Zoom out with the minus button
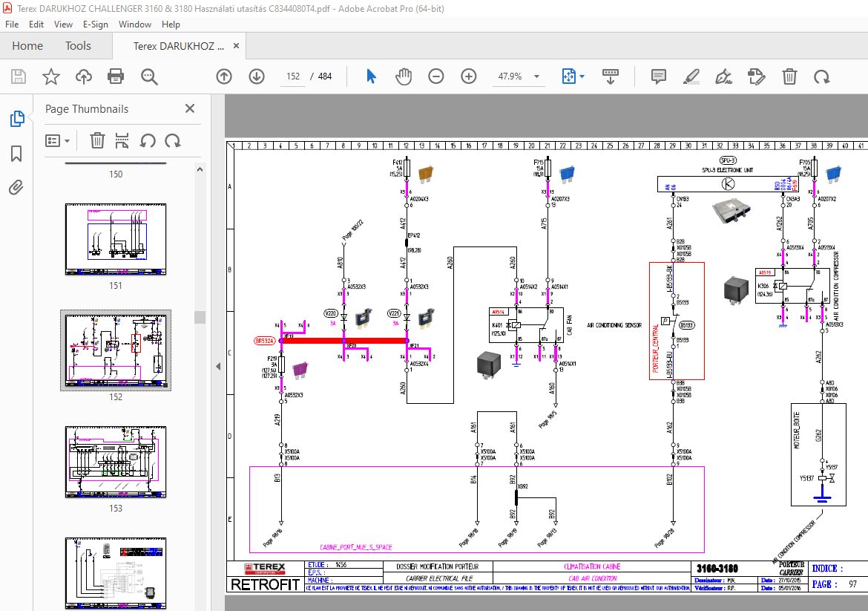 click(436, 76)
